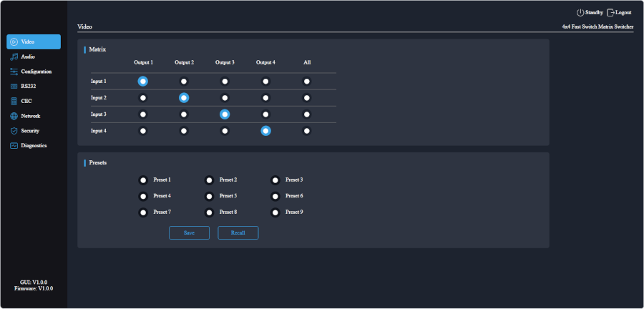Click the RS232 port icon in sidebar

[x=14, y=87]
